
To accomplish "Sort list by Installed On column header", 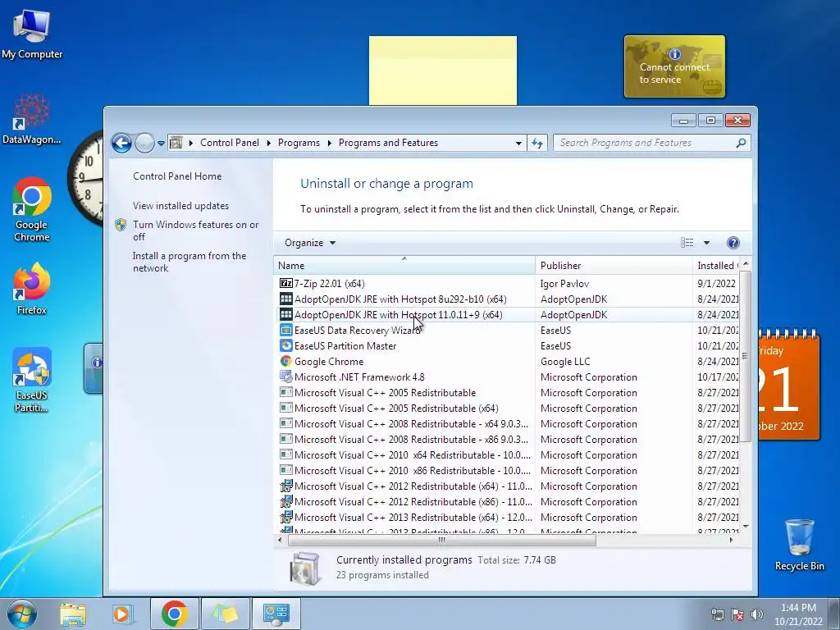I will click(x=715, y=265).
